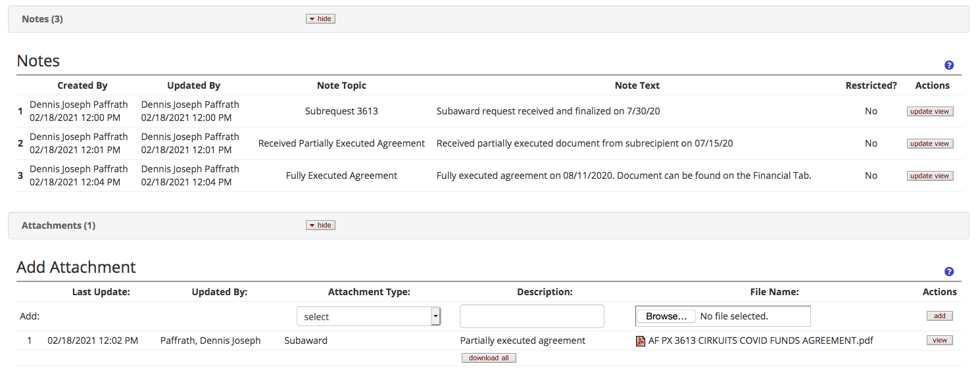Image resolution: width=980 pixels, height=380 pixels.
Task: Click the add attachment button
Action: [939, 316]
